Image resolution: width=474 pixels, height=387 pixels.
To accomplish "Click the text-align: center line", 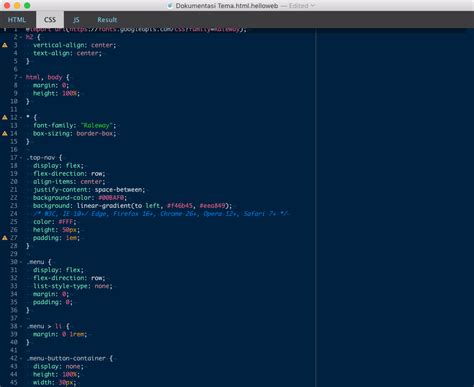I will coord(67,53).
